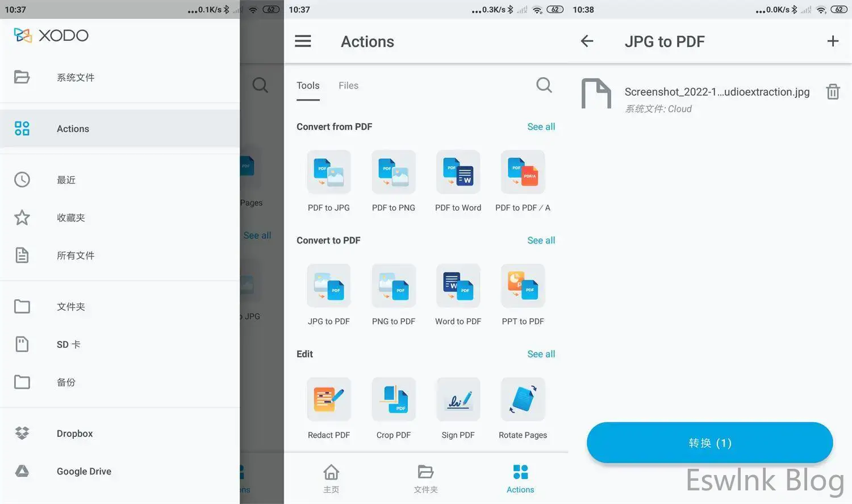The width and height of the screenshot is (852, 504).
Task: Tap the plus icon to add a file
Action: (x=833, y=41)
